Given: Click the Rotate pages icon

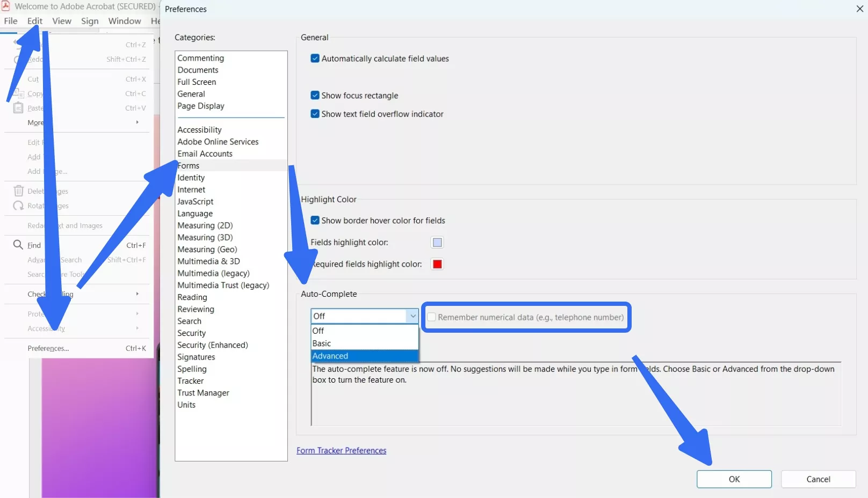Looking at the screenshot, I should click(x=18, y=206).
